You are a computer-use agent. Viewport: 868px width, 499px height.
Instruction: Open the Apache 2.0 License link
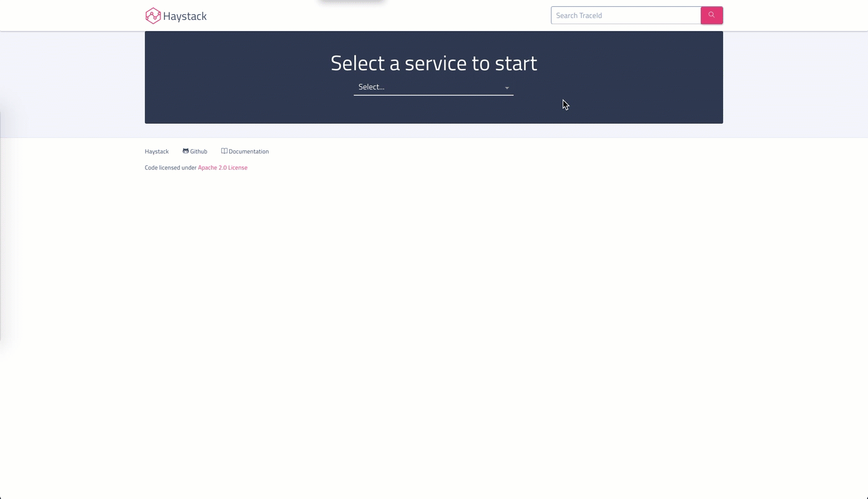point(223,168)
